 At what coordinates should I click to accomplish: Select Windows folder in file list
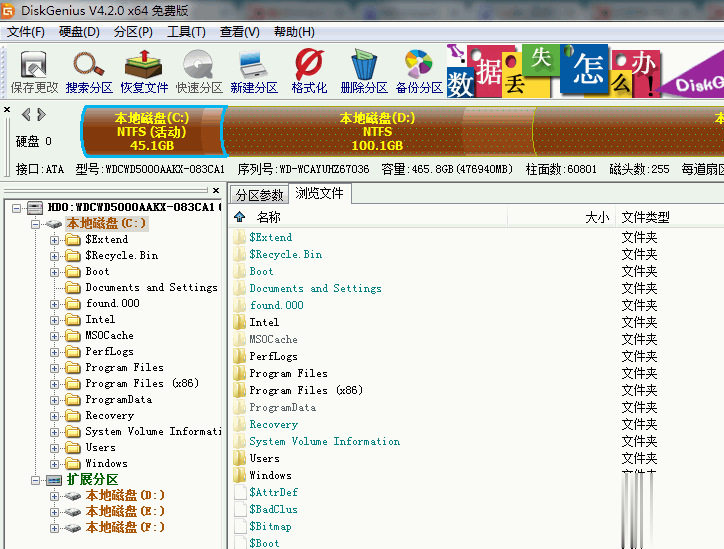pos(271,475)
